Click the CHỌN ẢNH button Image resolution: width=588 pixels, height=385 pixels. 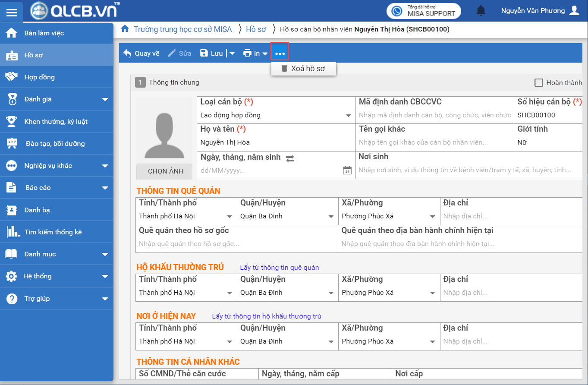(166, 171)
